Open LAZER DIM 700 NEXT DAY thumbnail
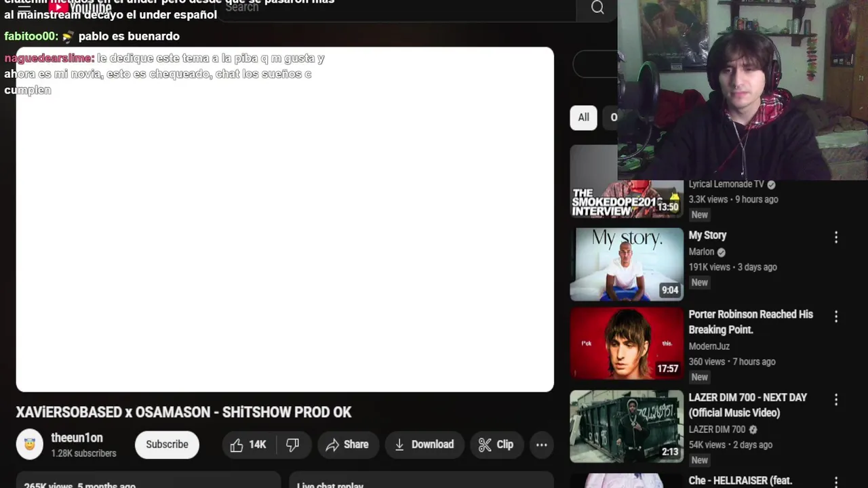 pos(627,426)
